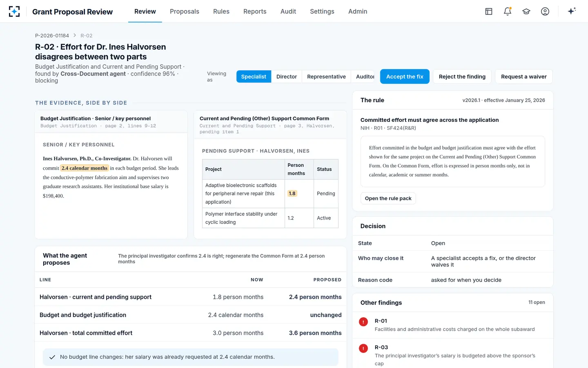
Task: Click the Grant Proposal Review logo icon
Action: pos(14,11)
